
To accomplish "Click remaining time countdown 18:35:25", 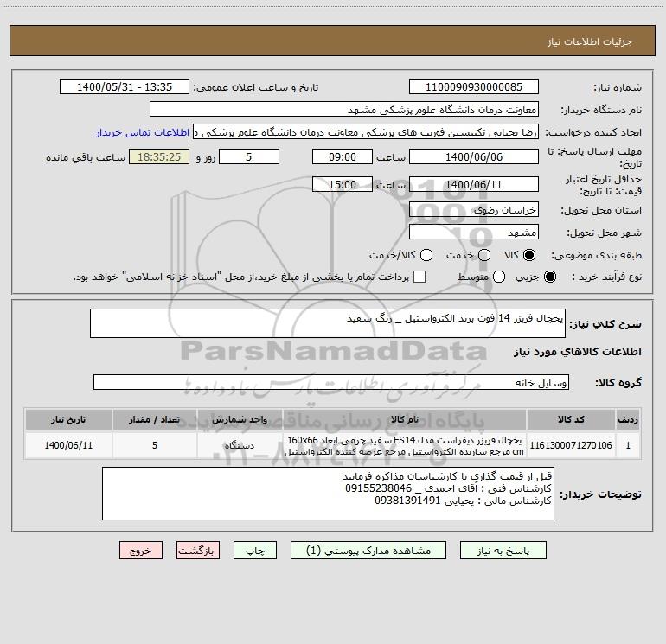I will click(x=159, y=157).
